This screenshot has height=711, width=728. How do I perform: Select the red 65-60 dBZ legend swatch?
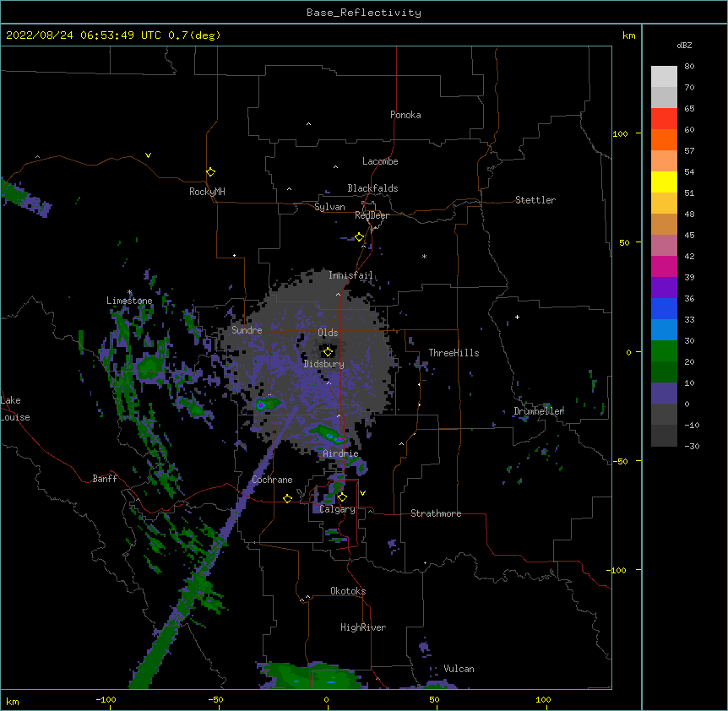(664, 118)
